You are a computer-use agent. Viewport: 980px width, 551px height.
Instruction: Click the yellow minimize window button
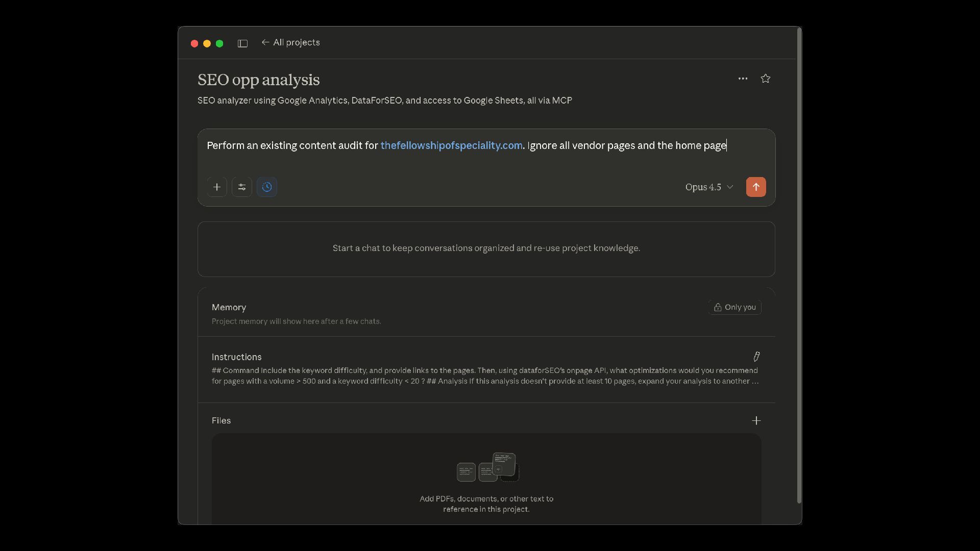207,43
